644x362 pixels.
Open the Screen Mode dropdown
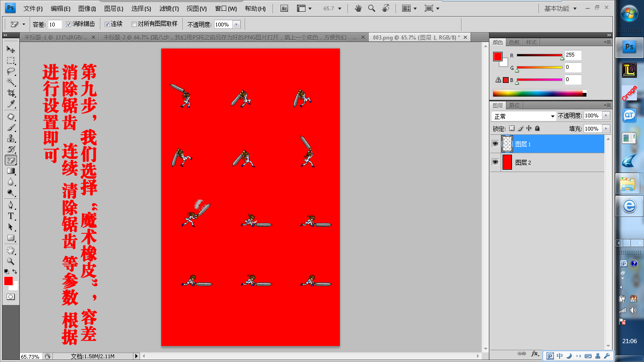pos(432,8)
